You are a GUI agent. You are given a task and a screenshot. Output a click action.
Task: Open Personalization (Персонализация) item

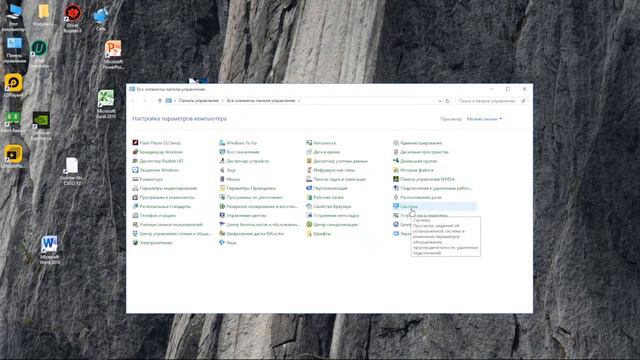point(327,188)
